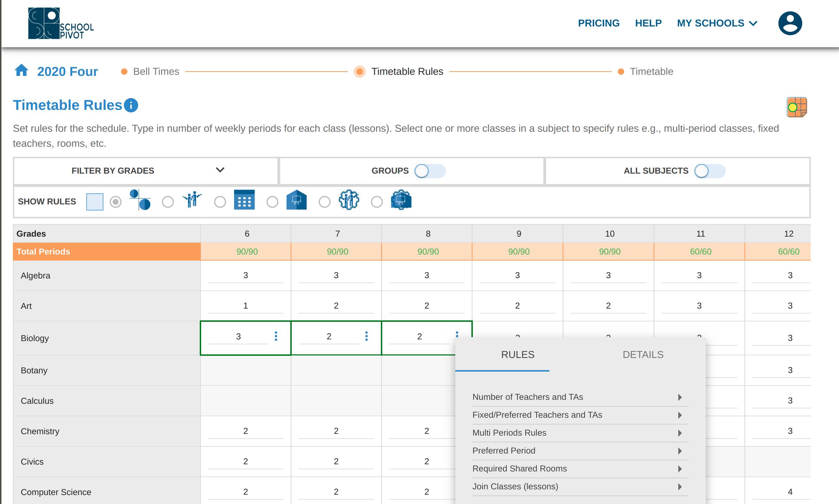The width and height of the screenshot is (839, 504).
Task: Select radio button before calendar grid icon
Action: click(220, 202)
